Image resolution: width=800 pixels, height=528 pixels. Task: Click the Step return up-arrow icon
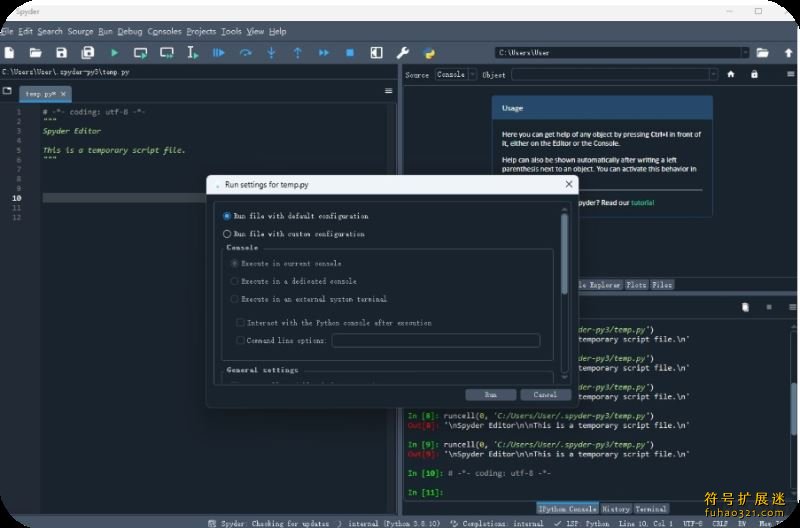[x=297, y=53]
